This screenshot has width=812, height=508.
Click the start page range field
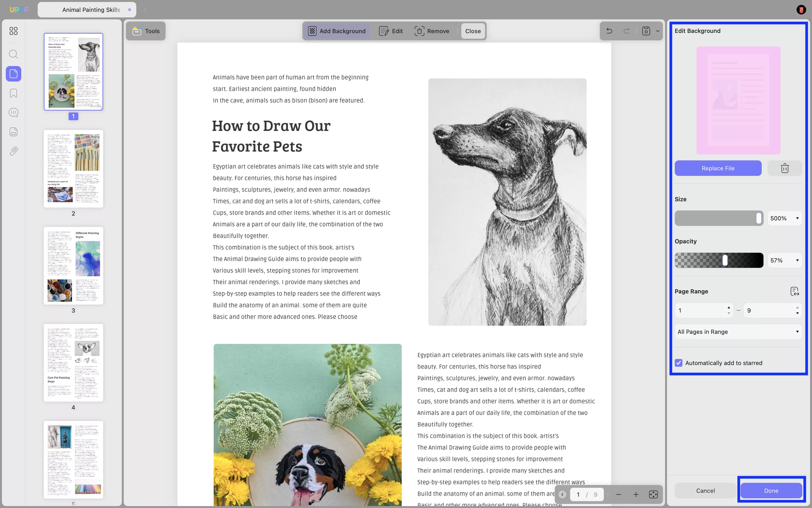click(704, 310)
